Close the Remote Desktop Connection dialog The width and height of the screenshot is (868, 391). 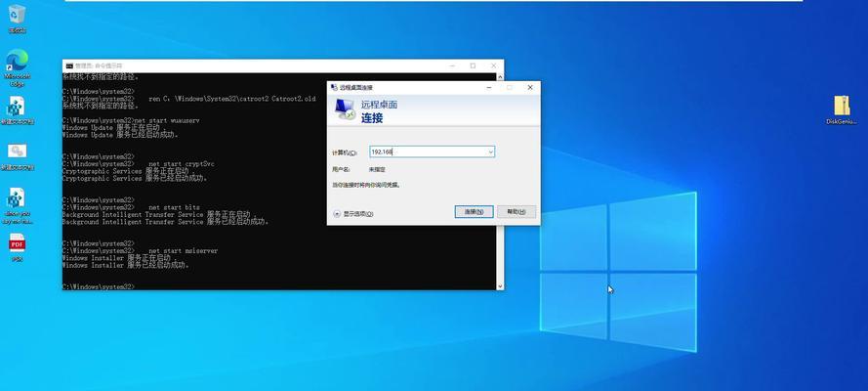530,88
